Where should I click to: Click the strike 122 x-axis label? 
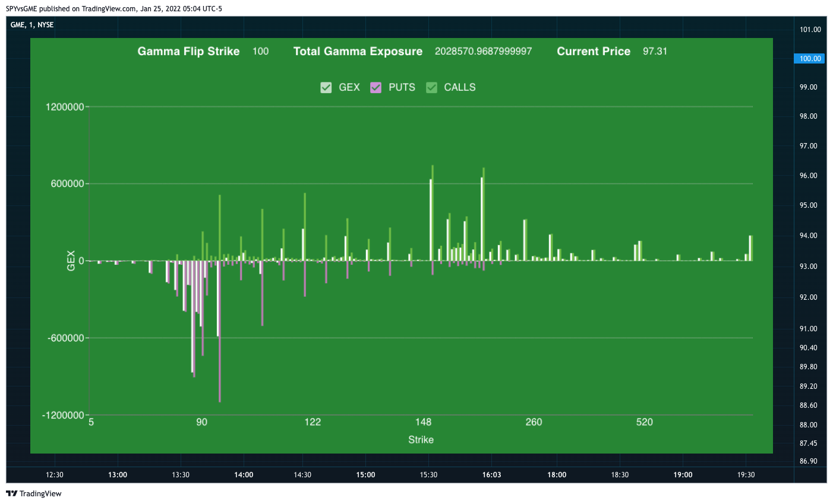pos(313,422)
